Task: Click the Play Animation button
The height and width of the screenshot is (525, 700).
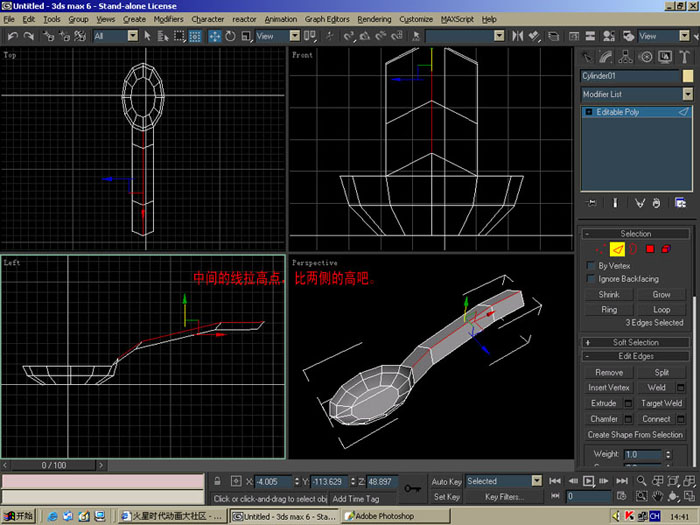Action: 589,481
